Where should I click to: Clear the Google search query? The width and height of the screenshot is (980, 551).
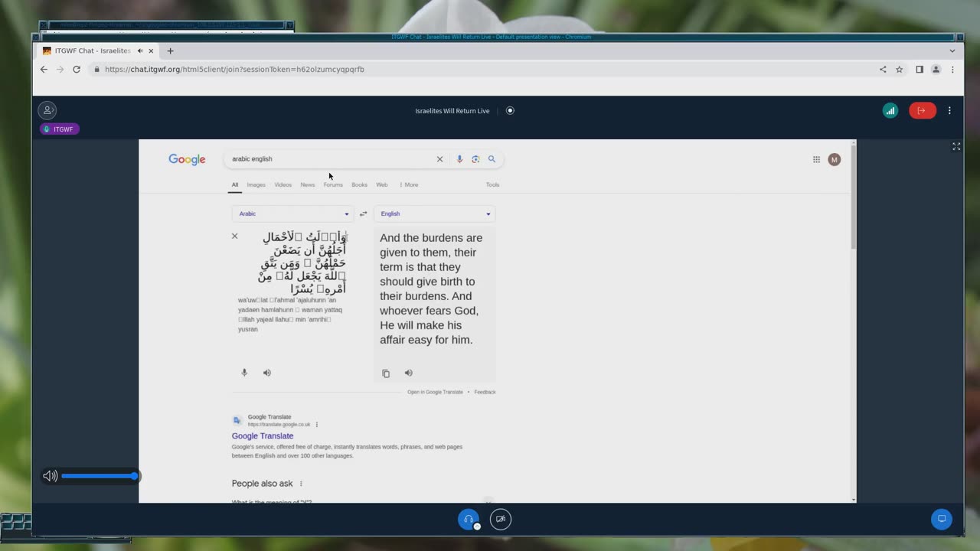(439, 159)
